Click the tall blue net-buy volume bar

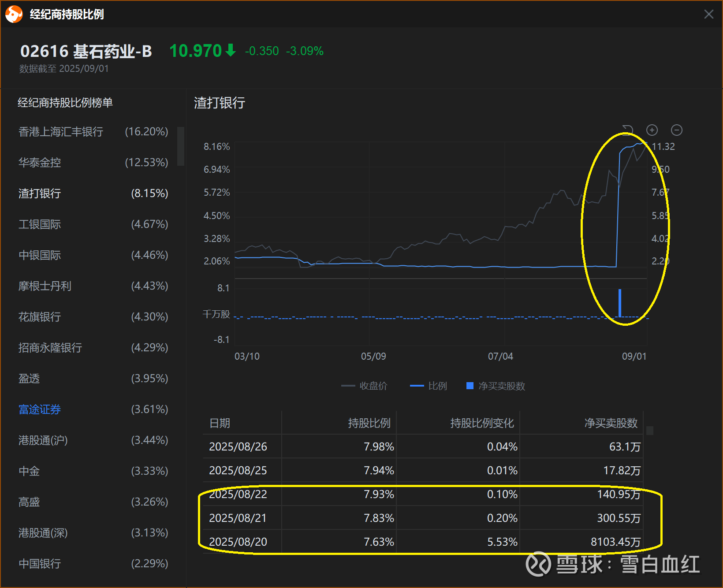[x=620, y=303]
